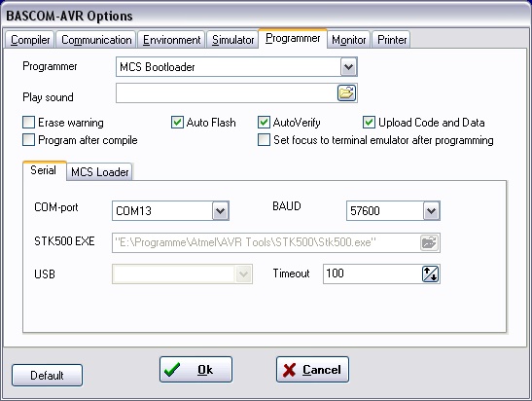Uncheck the Auto Flash checkbox
The image size is (532, 401).
[x=177, y=123]
